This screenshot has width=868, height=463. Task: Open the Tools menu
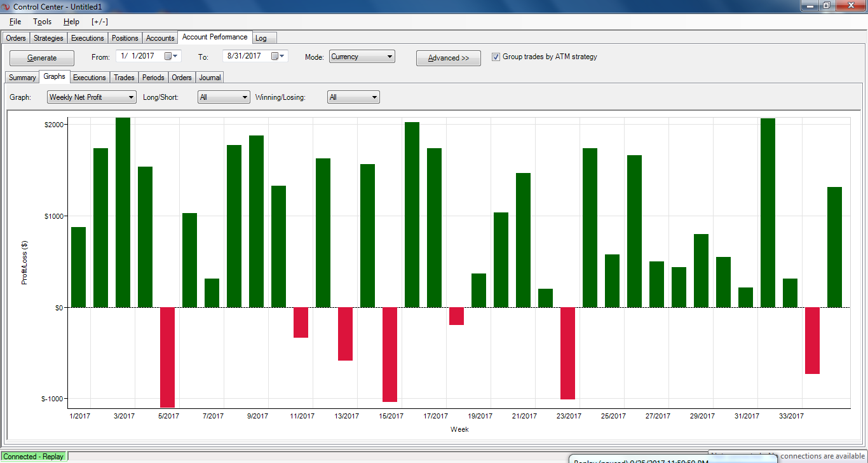coord(43,22)
